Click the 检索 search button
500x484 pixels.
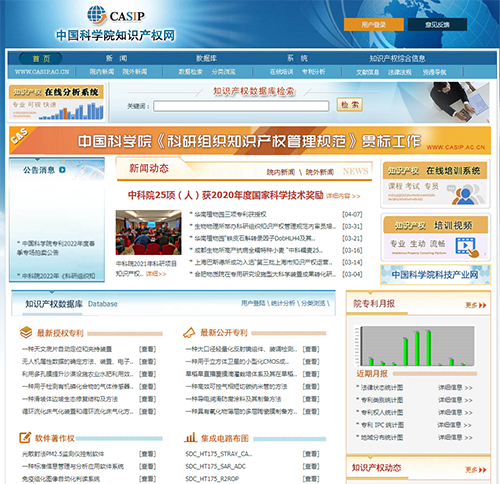[x=350, y=105]
